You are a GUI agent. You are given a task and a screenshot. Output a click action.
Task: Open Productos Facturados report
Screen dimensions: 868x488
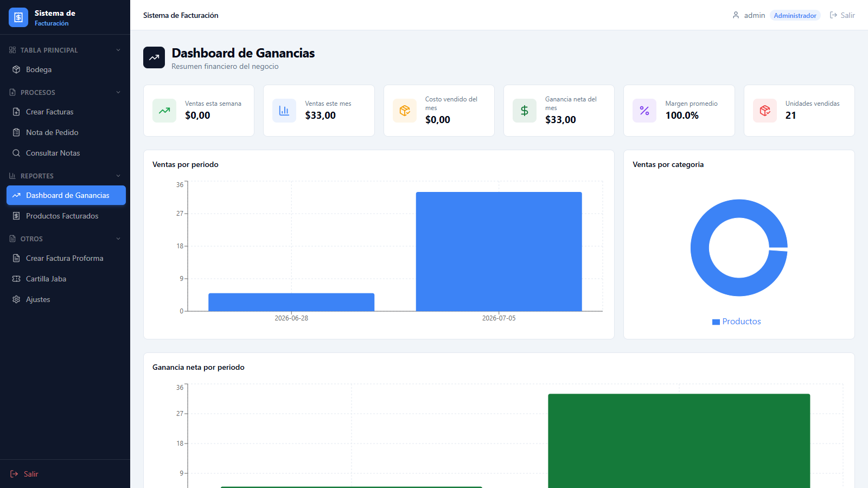(66, 216)
